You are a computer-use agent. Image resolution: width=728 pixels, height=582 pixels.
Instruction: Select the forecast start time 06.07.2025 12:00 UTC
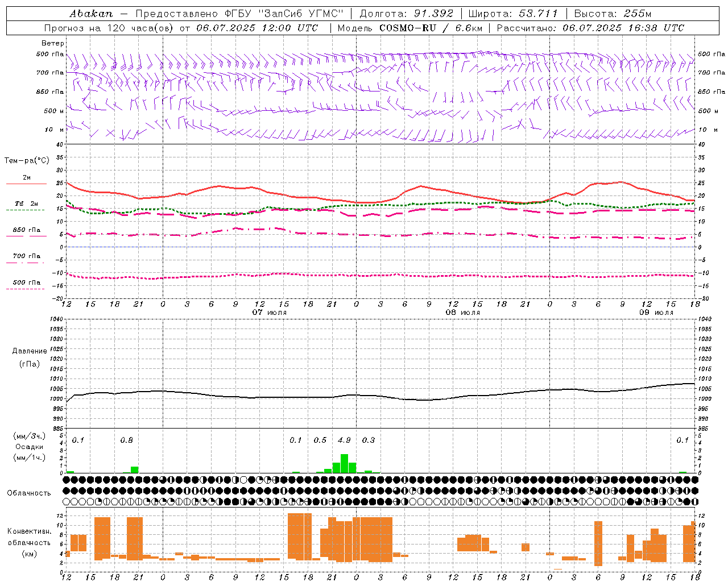[257, 28]
